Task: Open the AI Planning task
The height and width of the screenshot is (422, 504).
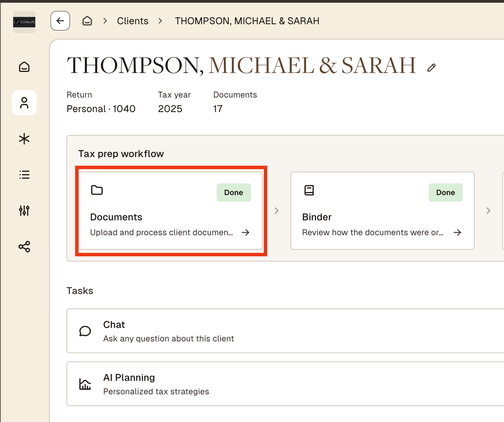Action: point(285,384)
